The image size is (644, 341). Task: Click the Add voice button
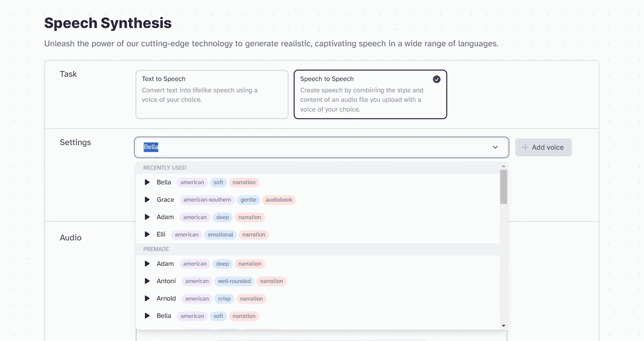[x=543, y=147]
